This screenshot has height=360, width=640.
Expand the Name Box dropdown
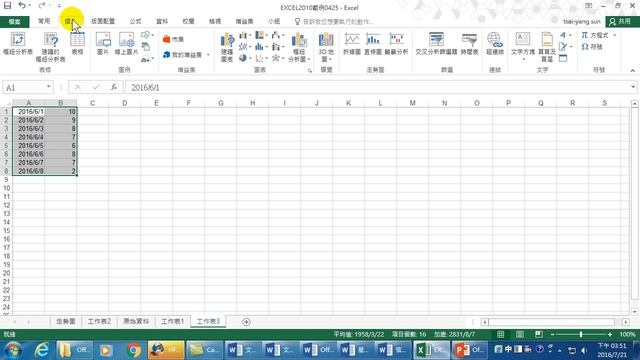click(49, 87)
